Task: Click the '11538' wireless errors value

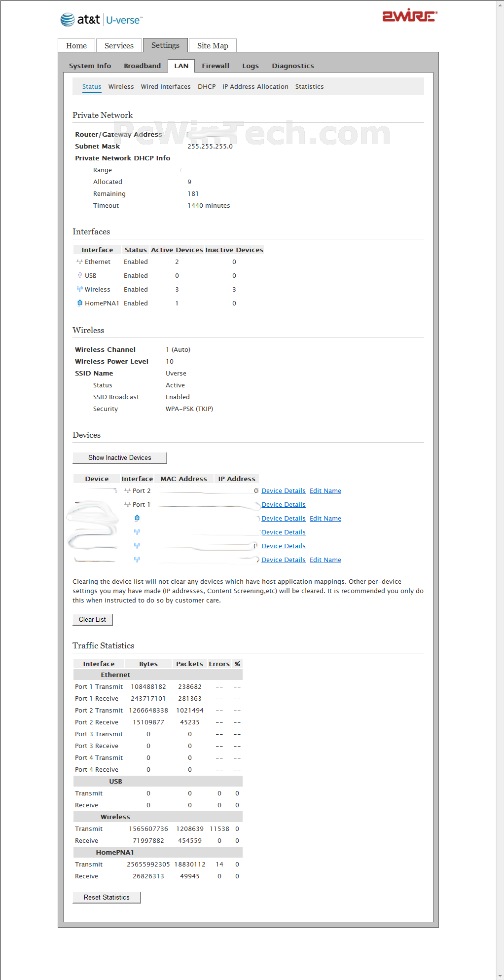Action: pos(219,829)
